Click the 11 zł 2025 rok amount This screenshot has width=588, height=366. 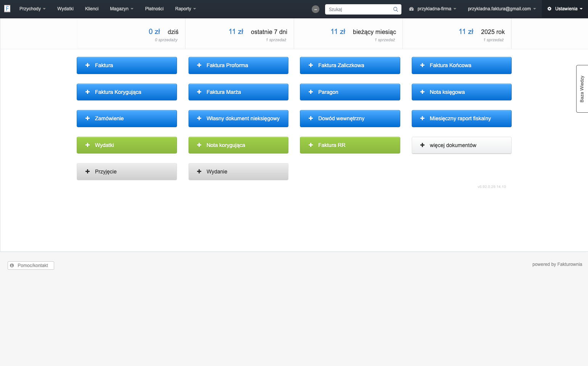pos(466,32)
